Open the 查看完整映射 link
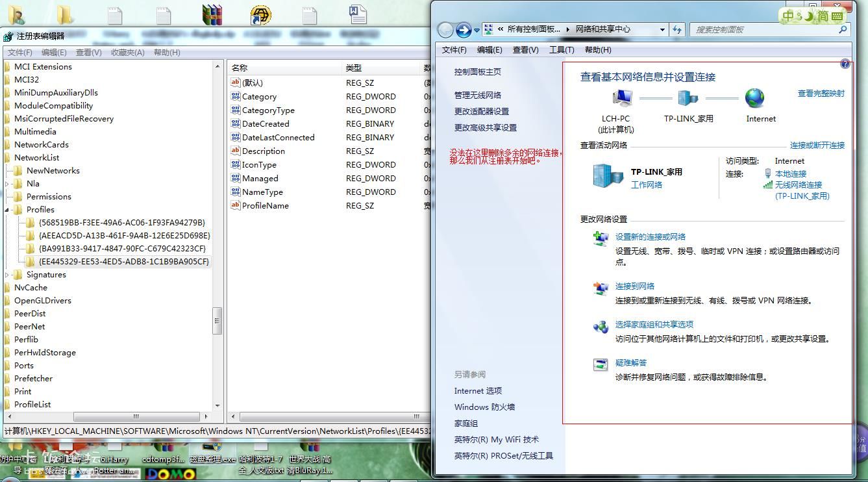868x482 pixels. [821, 94]
